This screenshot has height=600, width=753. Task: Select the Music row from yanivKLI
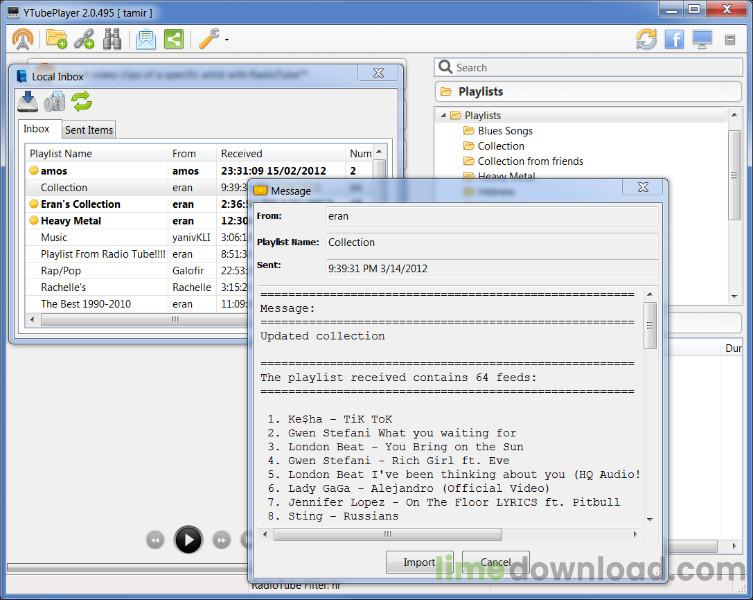pyautogui.click(x=137, y=237)
